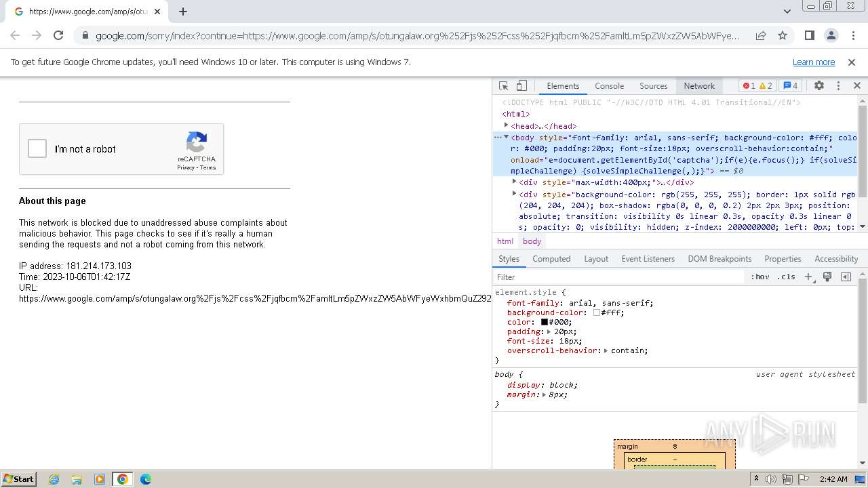Open a new browser tab
The width and height of the screenshot is (868, 488).
point(183,12)
